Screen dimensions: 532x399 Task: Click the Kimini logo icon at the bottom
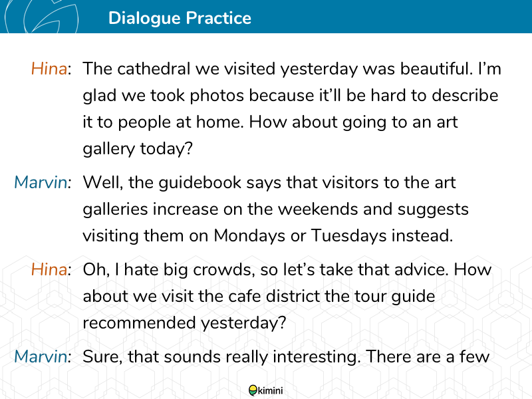point(253,390)
